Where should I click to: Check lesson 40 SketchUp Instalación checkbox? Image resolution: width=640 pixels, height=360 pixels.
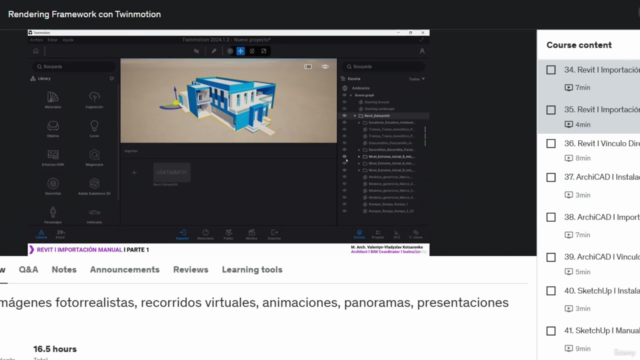[551, 291]
